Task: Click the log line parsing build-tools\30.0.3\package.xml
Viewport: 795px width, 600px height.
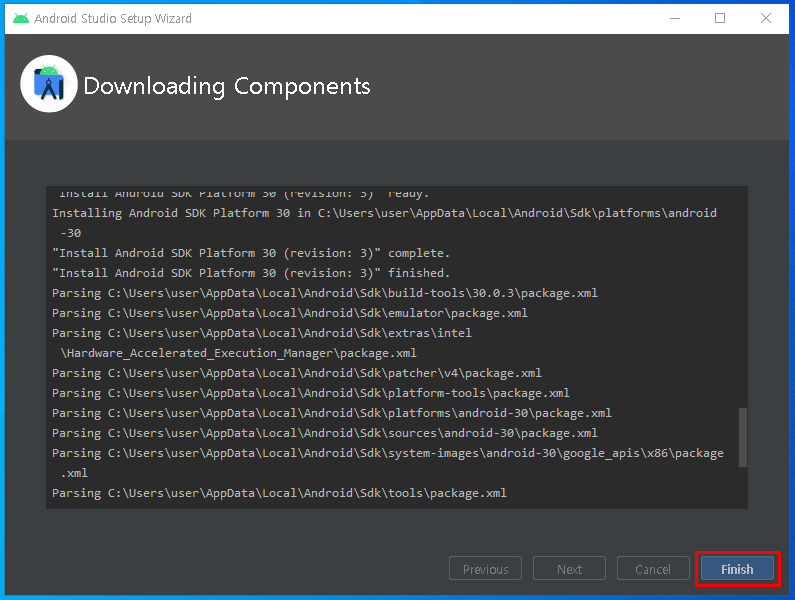Action: click(324, 293)
